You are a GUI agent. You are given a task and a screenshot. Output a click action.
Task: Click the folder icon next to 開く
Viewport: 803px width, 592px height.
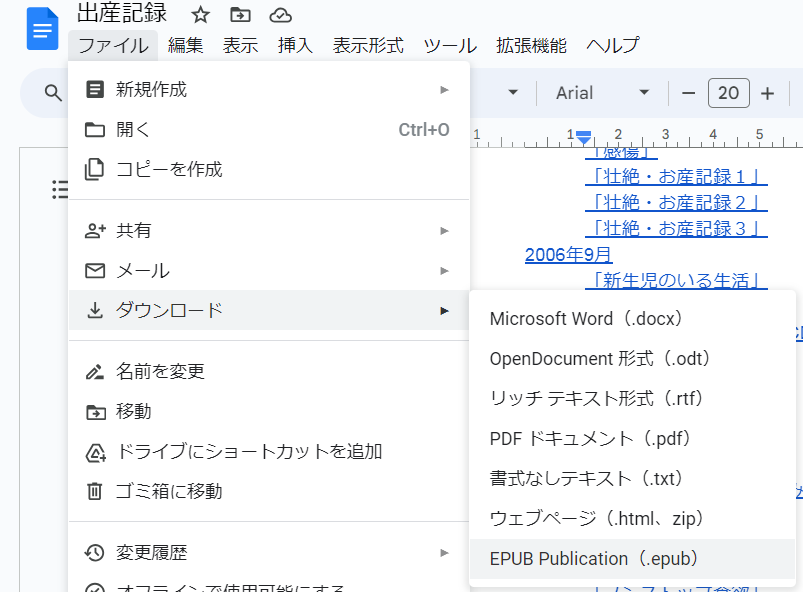tap(95, 130)
